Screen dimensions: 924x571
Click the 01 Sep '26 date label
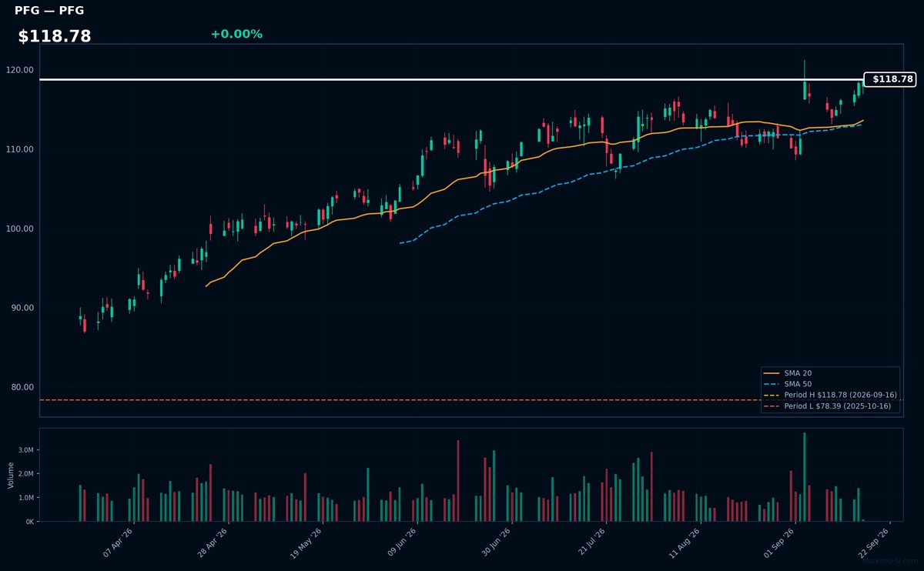coord(779,543)
